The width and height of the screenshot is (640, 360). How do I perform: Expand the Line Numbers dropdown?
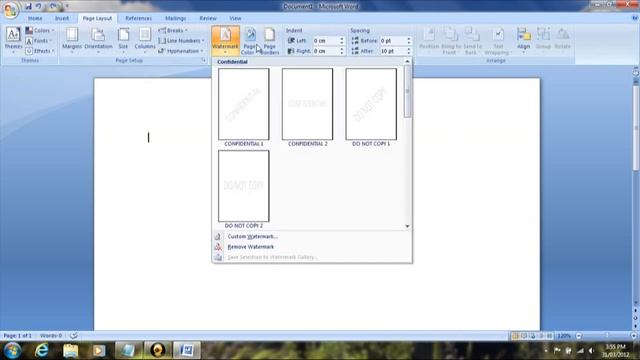(181, 41)
